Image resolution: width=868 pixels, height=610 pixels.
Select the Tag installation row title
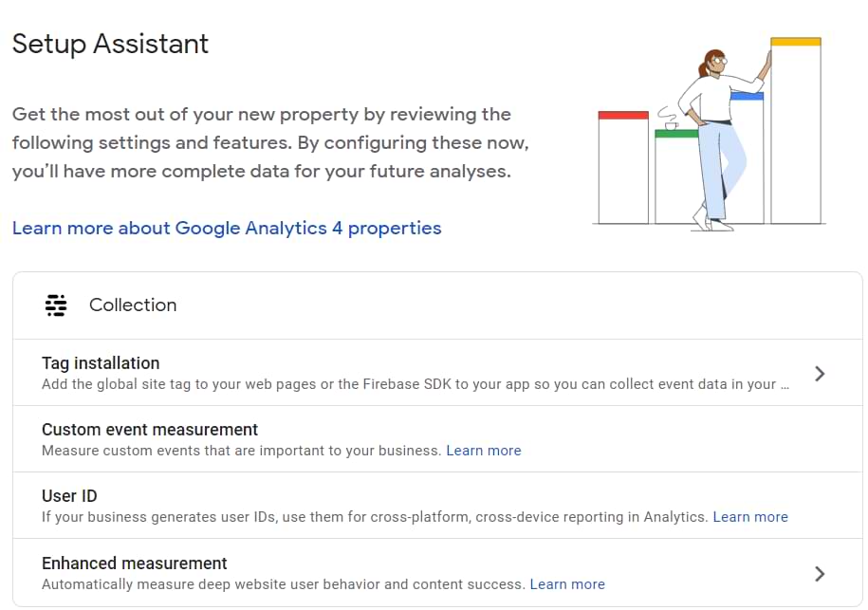tap(101, 363)
